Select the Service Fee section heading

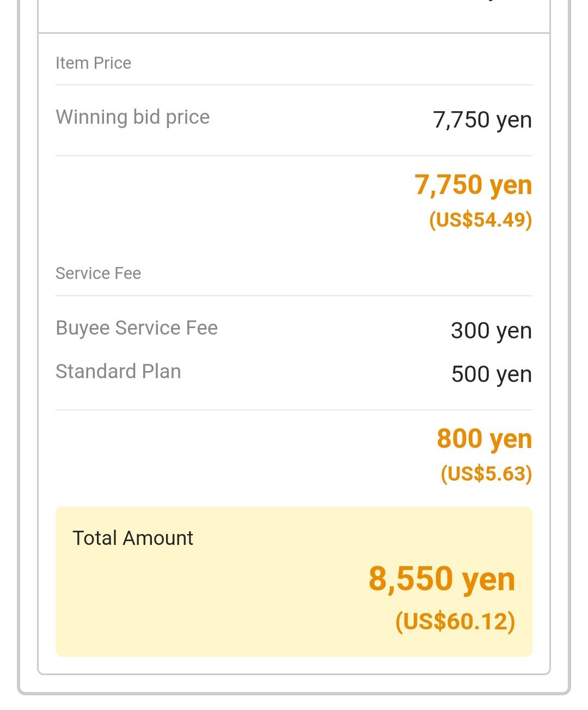point(98,273)
